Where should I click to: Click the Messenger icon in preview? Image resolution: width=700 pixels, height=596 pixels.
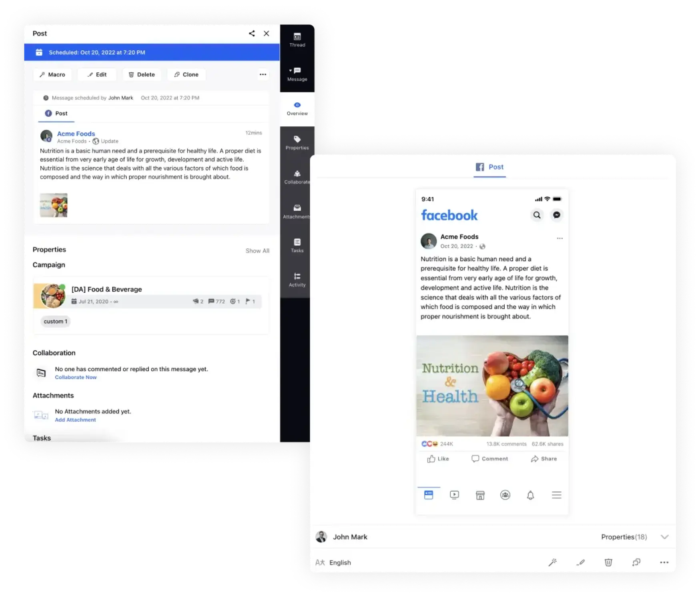tap(557, 215)
